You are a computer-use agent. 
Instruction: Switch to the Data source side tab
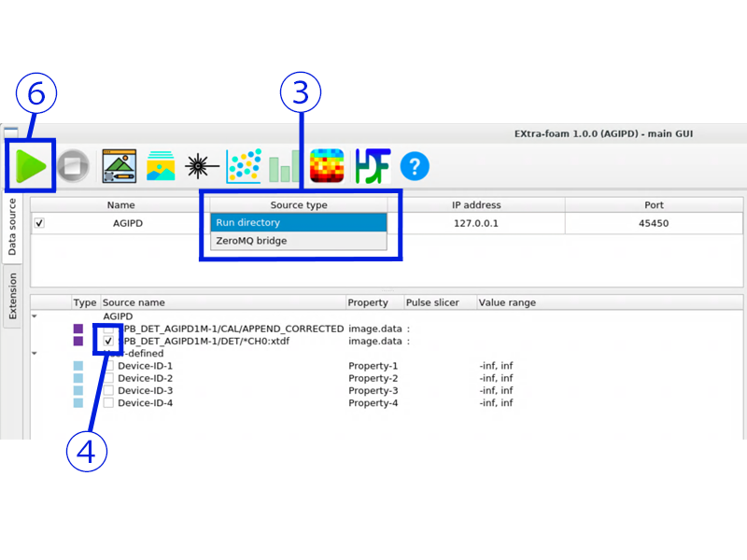pos(12,227)
